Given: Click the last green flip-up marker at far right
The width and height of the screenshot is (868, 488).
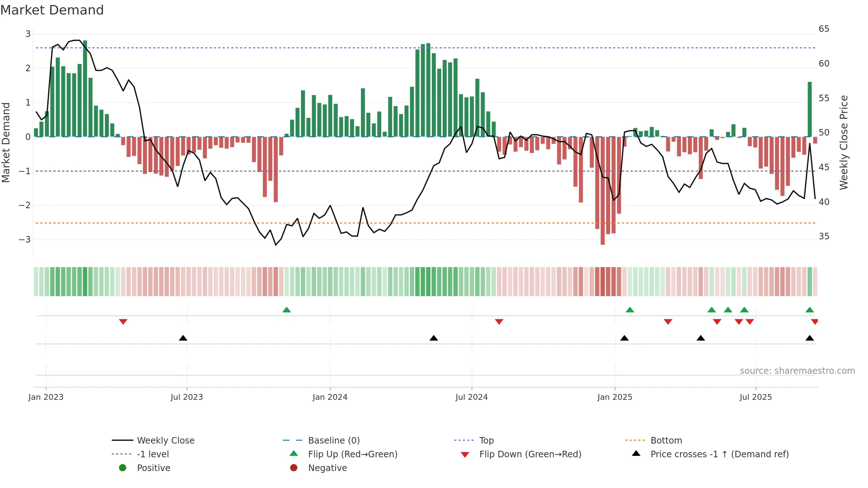Looking at the screenshot, I should click(x=810, y=310).
